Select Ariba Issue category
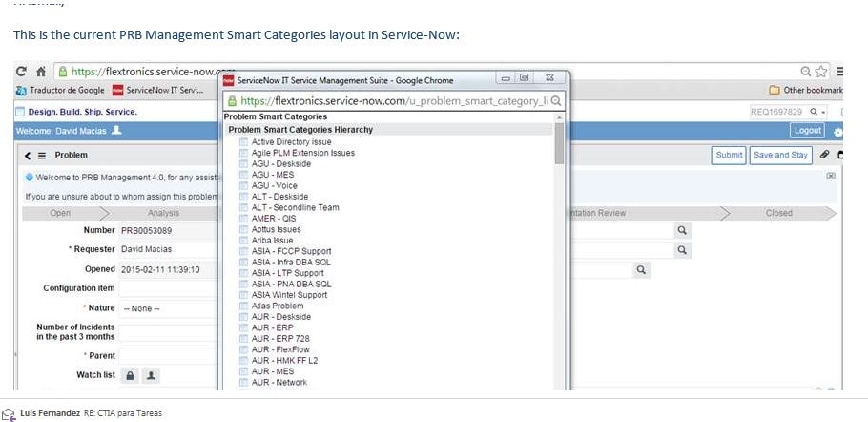Viewport: 868px width, 422px height. click(272, 241)
